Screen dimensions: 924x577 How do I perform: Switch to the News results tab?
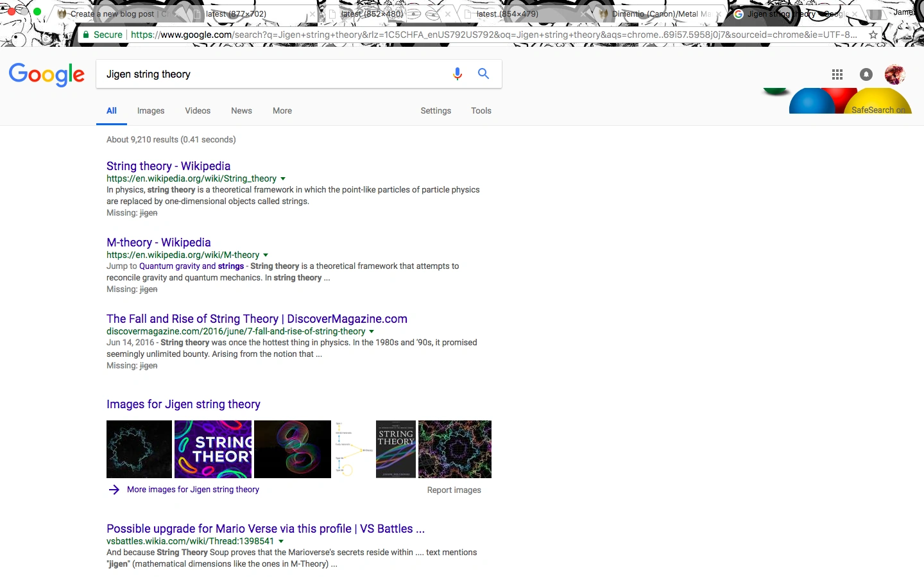(241, 110)
